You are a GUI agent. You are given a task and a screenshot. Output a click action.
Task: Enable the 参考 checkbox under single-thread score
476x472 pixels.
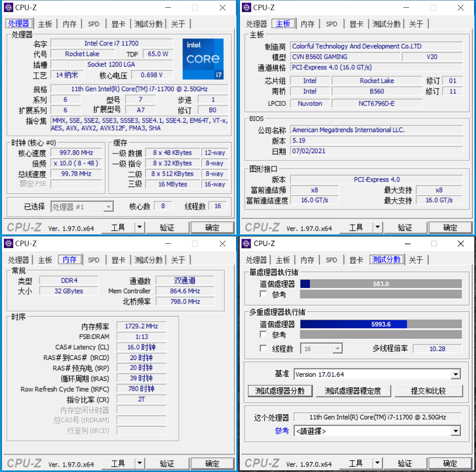click(x=263, y=294)
